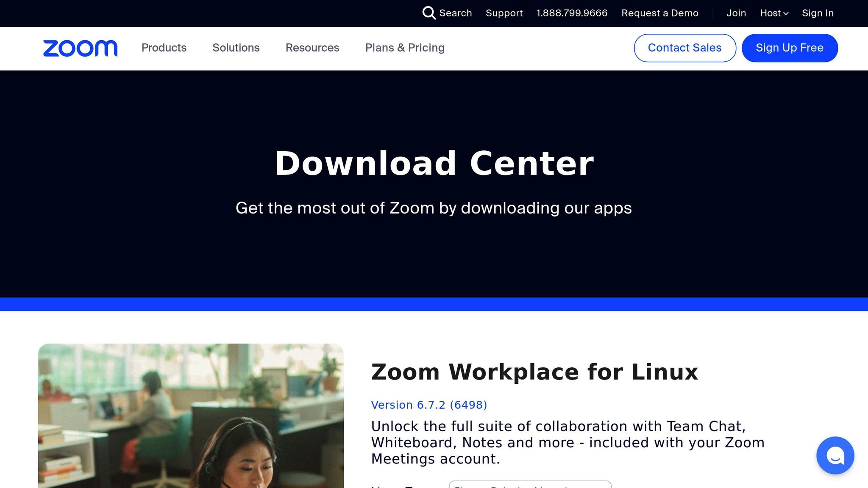Open the Linux type select box
Viewport: 868px width, 488px height.
(530, 485)
